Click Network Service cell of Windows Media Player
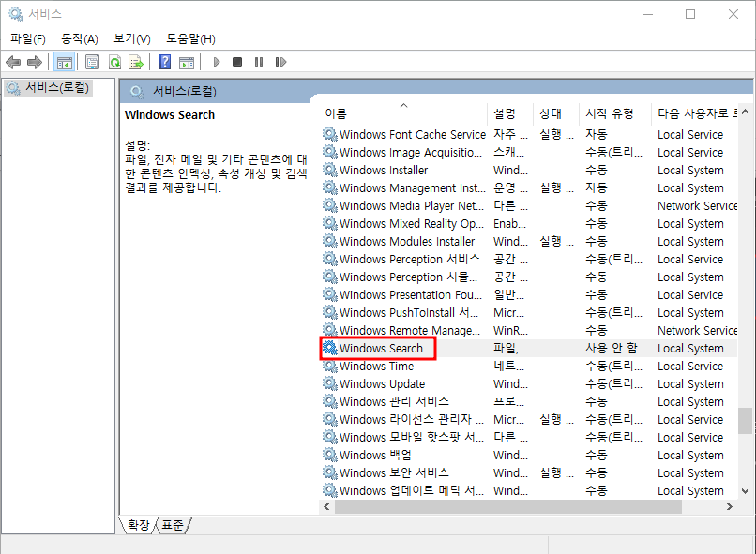Image resolution: width=756 pixels, height=554 pixels. [x=697, y=205]
